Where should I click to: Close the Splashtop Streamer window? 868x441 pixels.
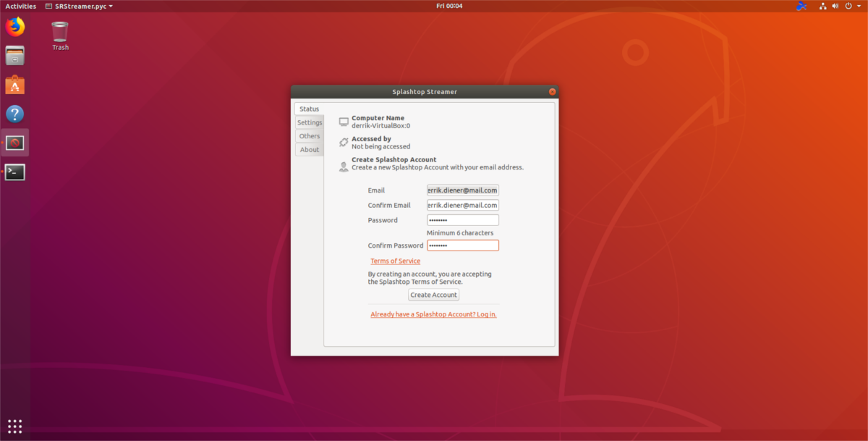(552, 92)
